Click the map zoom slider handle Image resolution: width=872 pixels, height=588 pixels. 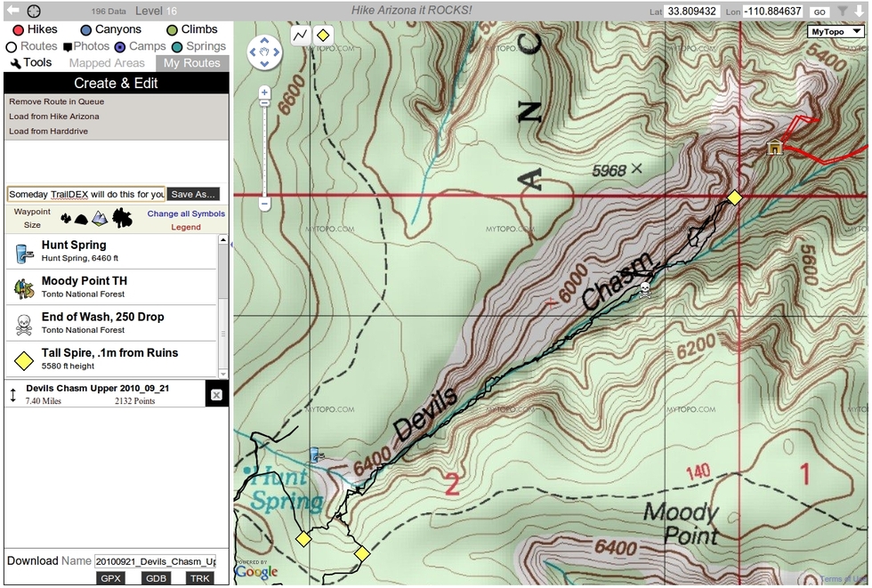265,103
